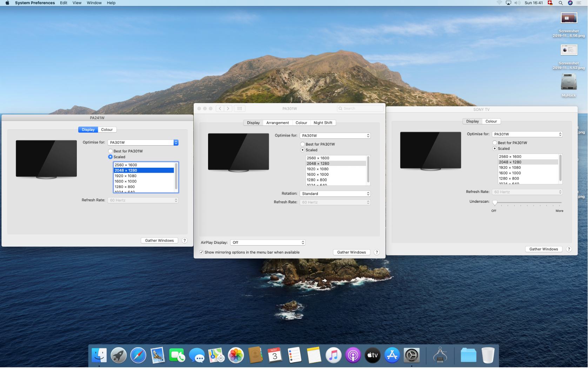Launch the Photos app from the Dock

coord(236,356)
